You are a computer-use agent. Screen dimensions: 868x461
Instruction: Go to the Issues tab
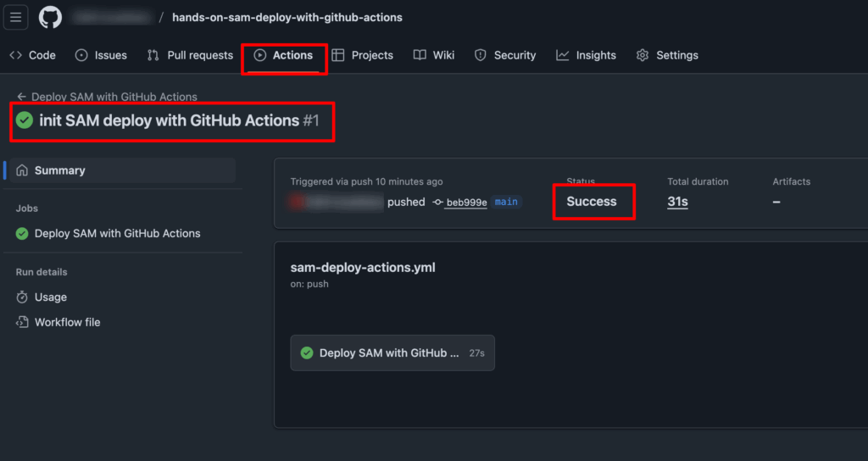pos(101,55)
